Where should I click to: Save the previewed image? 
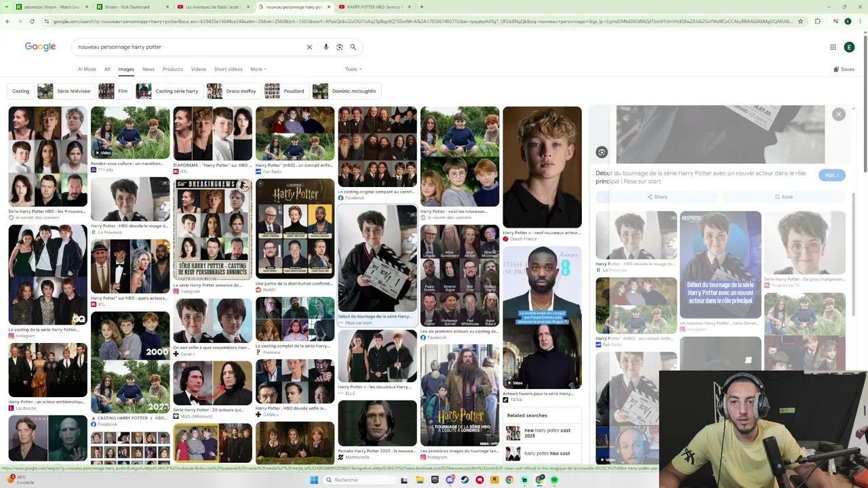[x=783, y=197]
